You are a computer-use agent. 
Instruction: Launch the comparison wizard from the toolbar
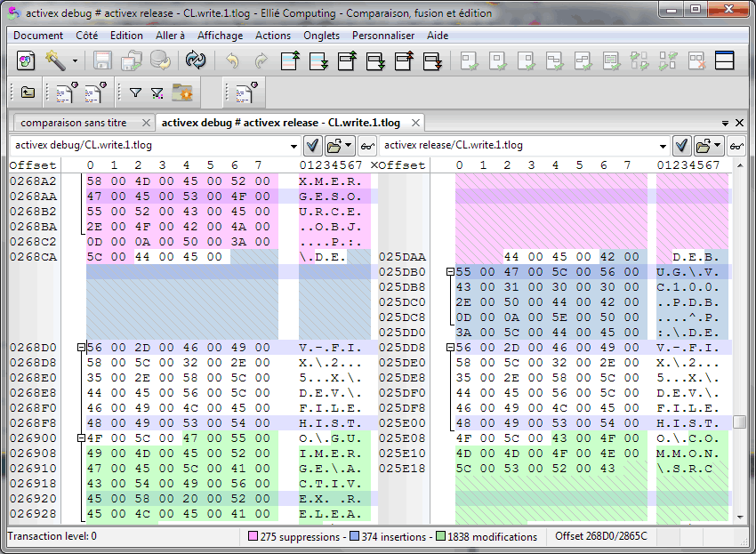[x=26, y=61]
